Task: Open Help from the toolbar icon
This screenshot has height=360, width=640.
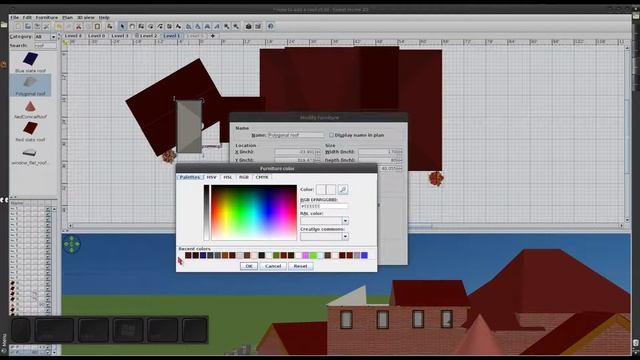Action: click(x=271, y=26)
